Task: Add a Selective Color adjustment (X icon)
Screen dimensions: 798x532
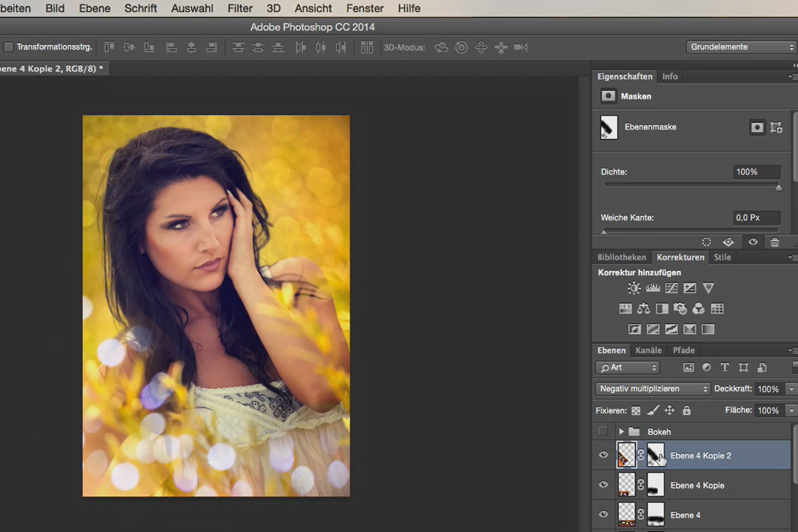Action: click(x=690, y=329)
